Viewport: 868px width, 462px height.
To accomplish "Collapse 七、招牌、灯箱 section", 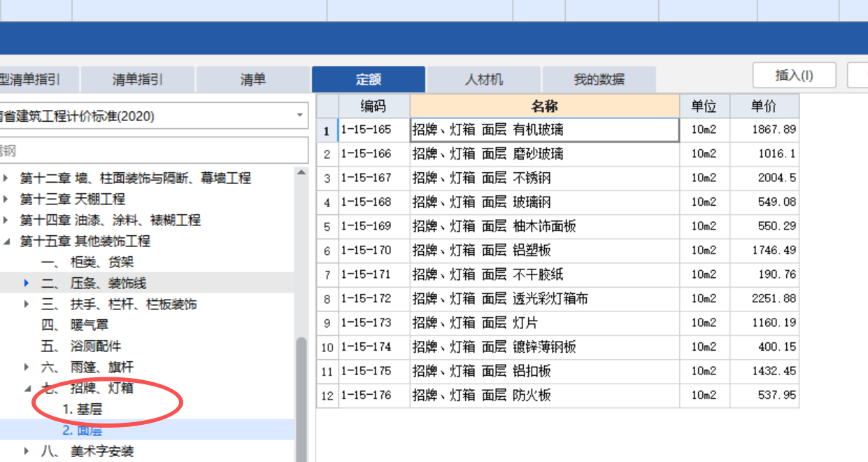I will [x=26, y=388].
